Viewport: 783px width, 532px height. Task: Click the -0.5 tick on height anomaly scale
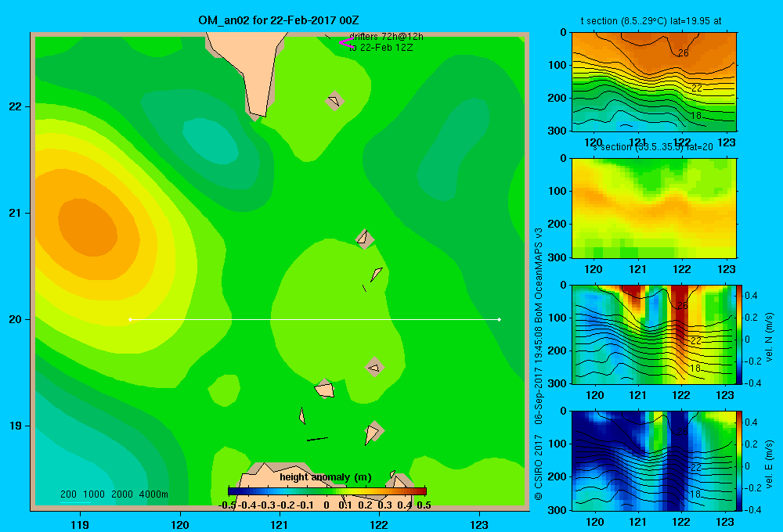point(227,505)
